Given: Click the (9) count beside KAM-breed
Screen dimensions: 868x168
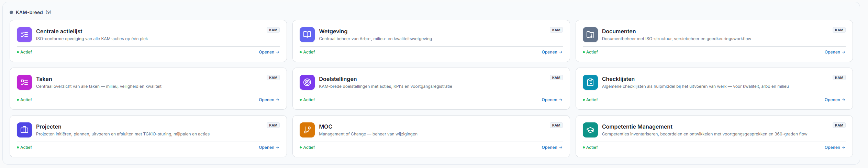Looking at the screenshot, I should [48, 12].
